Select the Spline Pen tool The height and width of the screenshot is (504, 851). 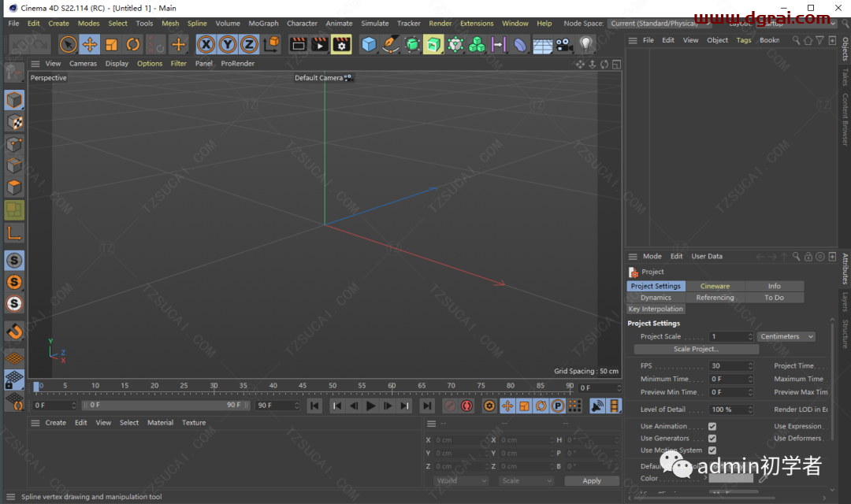[x=390, y=44]
